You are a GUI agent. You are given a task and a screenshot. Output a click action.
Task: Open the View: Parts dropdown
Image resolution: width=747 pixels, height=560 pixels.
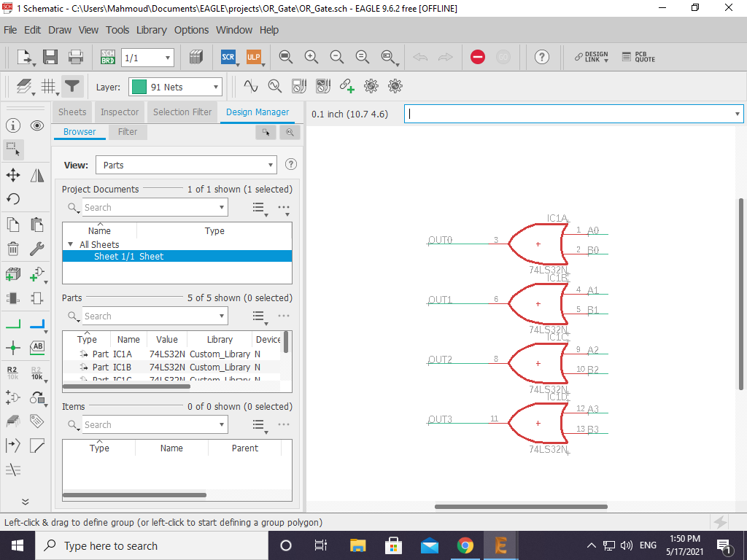(x=186, y=165)
